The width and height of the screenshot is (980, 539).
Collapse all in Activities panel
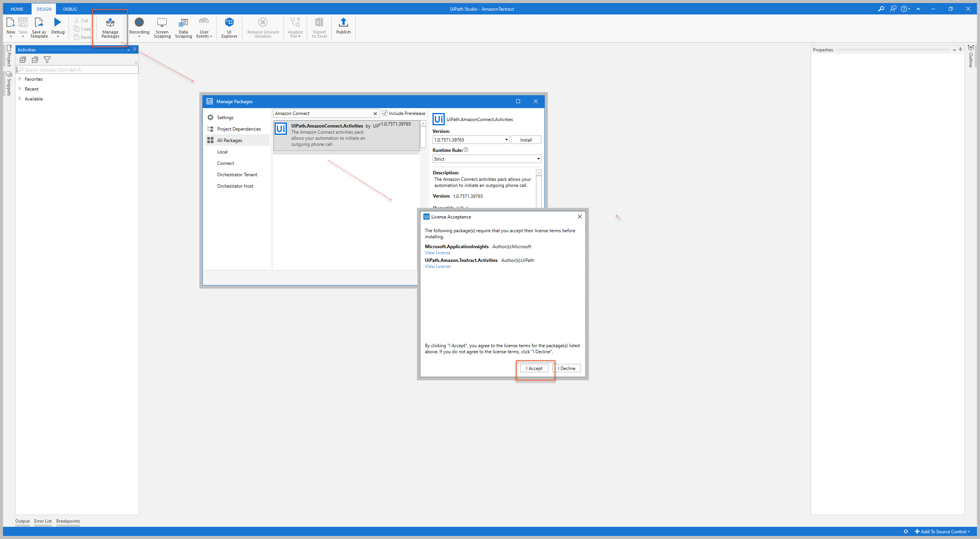coord(35,60)
